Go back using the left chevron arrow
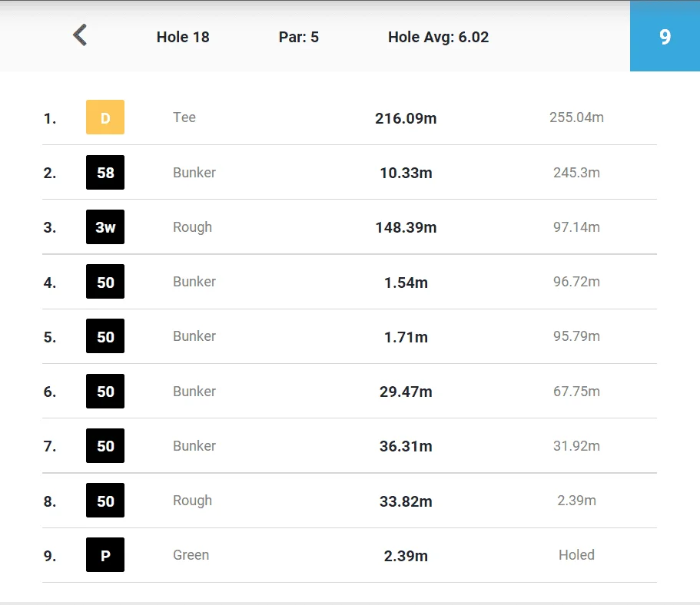 pos(81,35)
